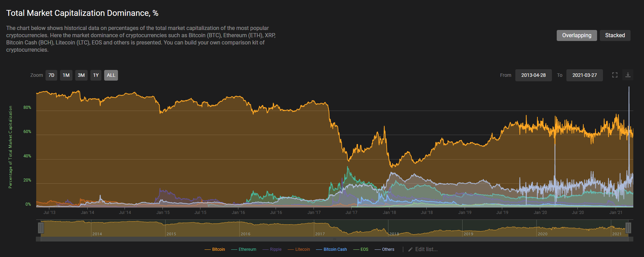Viewport: 644px width, 257px height.
Task: Select the 1Y zoom range
Action: (x=96, y=75)
